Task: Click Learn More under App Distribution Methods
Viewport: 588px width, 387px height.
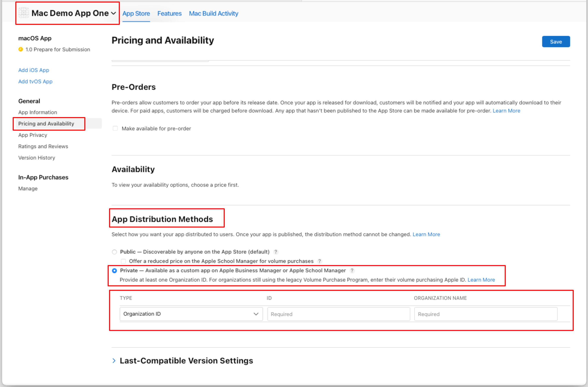Action: coord(426,234)
